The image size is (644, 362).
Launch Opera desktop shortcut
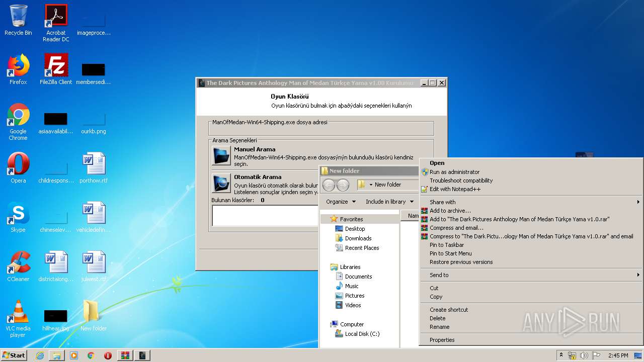tap(18, 168)
